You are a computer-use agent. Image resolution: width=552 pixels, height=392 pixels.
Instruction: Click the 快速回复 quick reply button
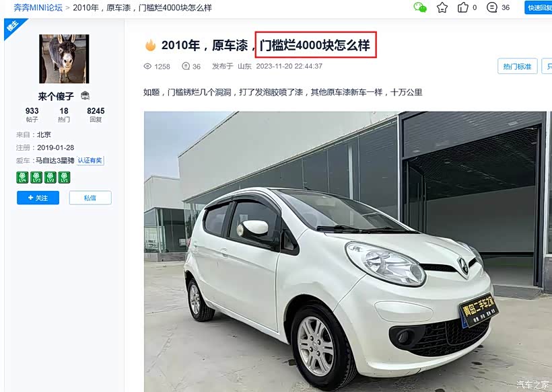click(539, 7)
